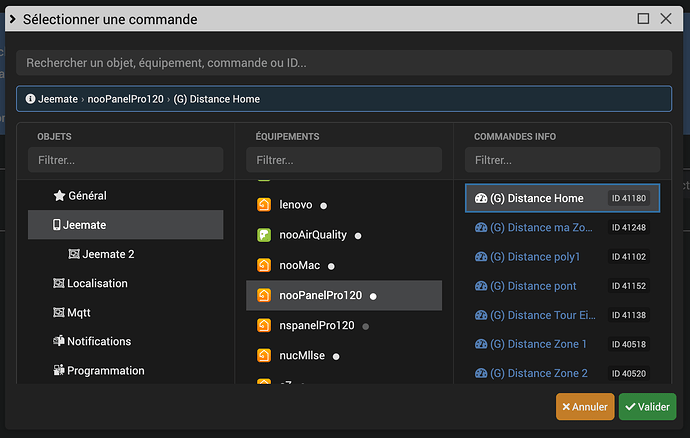
Task: Choose the (G) Distance ma Zo... command
Action: click(x=562, y=228)
